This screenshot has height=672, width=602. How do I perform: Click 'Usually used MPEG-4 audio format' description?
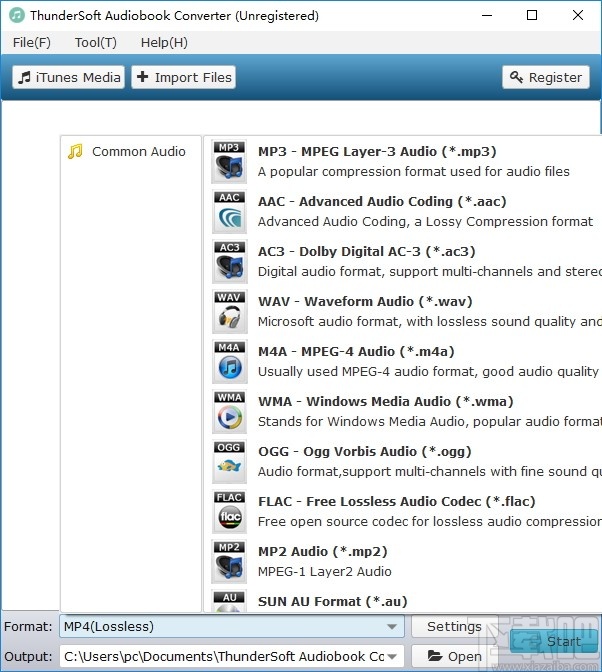[x=428, y=372]
